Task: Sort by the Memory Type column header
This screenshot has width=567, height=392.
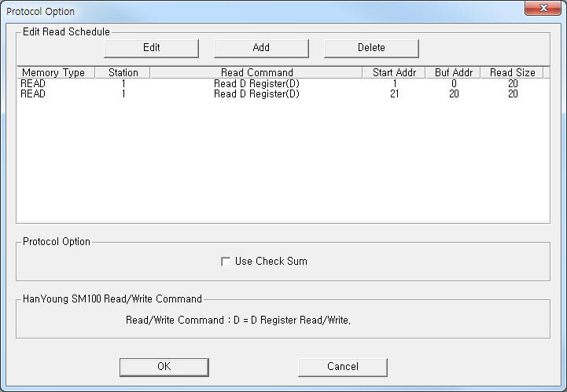Action: 54,72
